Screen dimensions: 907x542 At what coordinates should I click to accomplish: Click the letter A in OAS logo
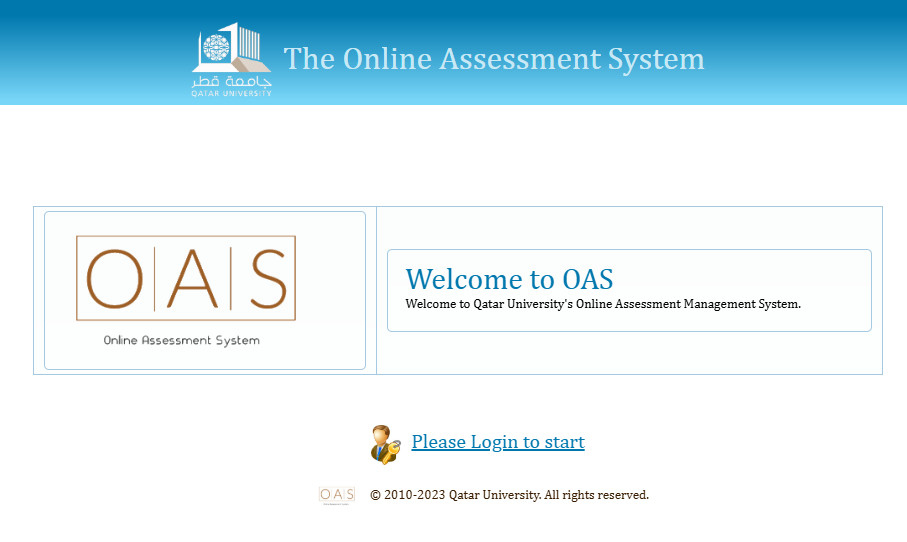pos(193,278)
